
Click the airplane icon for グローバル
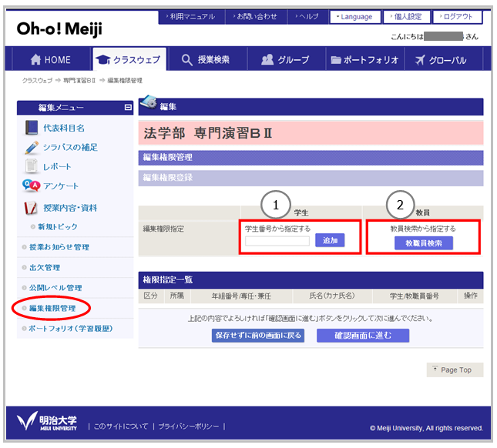point(420,59)
